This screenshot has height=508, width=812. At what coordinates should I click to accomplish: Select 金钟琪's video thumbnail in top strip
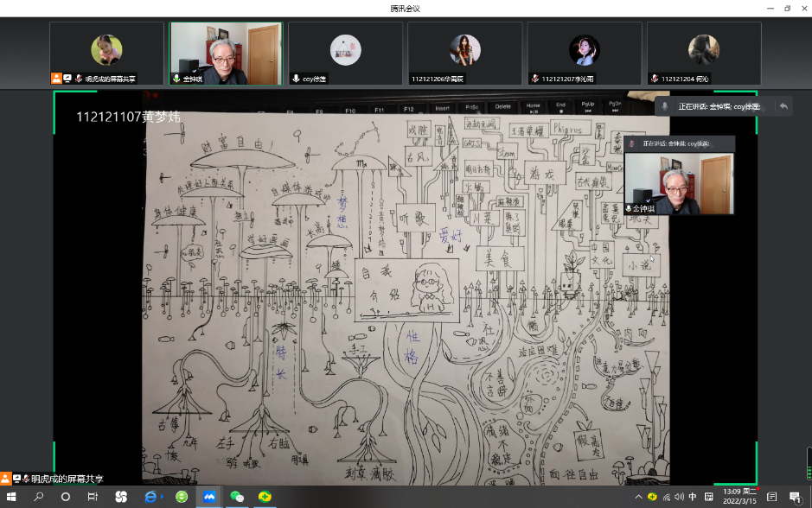[226, 54]
